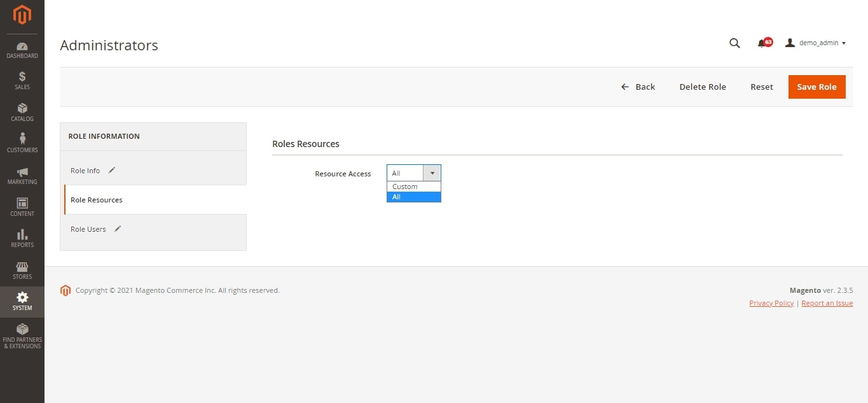Screen dimensions: 868x403
Task: Switch to the Role Resources tab
Action: click(155, 200)
